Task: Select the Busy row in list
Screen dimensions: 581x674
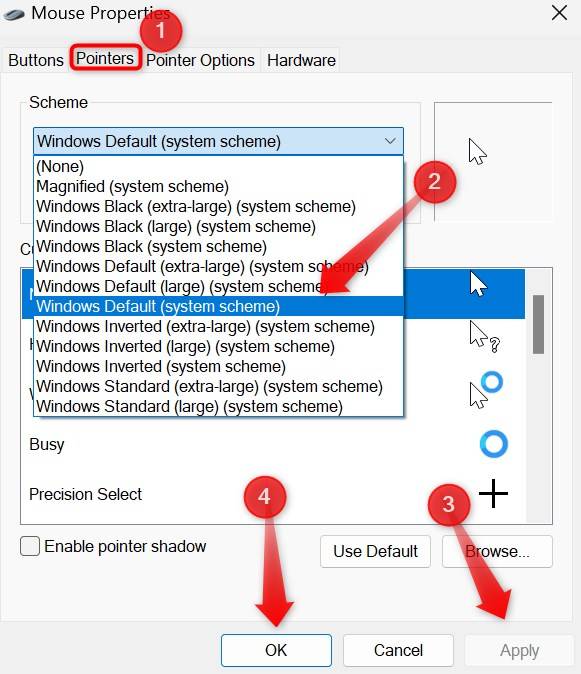Action: point(273,444)
